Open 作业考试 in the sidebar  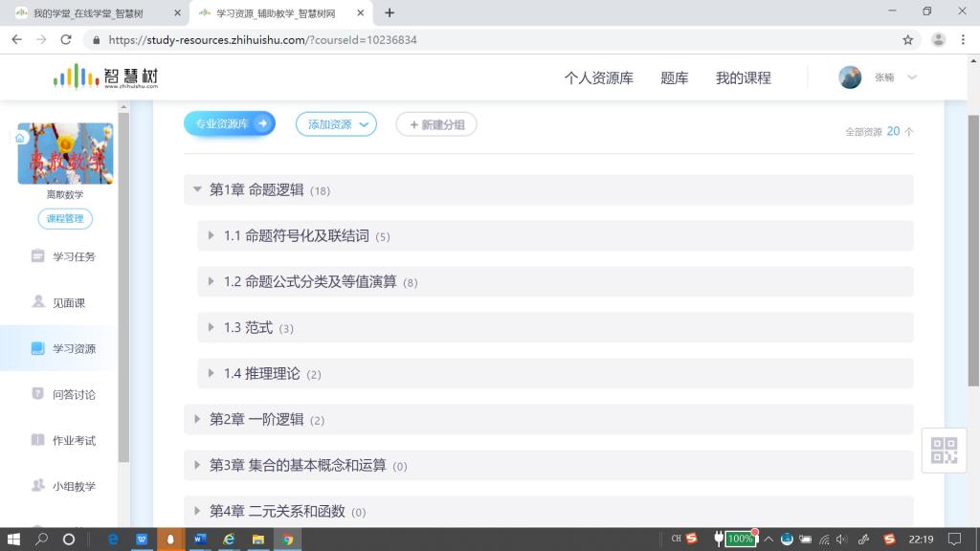tap(38, 440)
